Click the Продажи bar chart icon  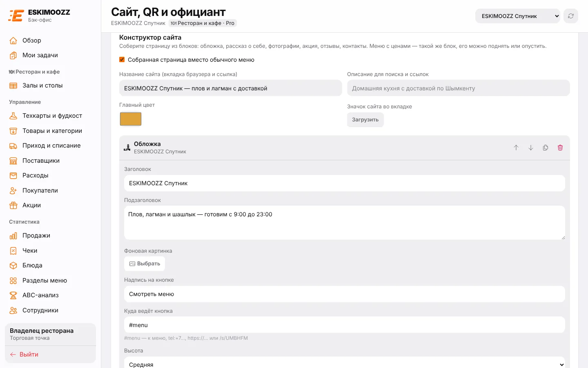[13, 236]
